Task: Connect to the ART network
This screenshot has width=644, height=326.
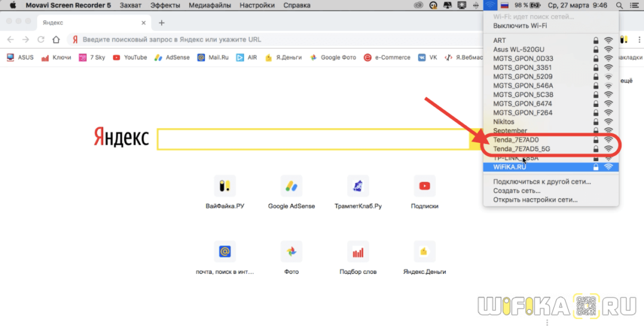Action: click(551, 40)
